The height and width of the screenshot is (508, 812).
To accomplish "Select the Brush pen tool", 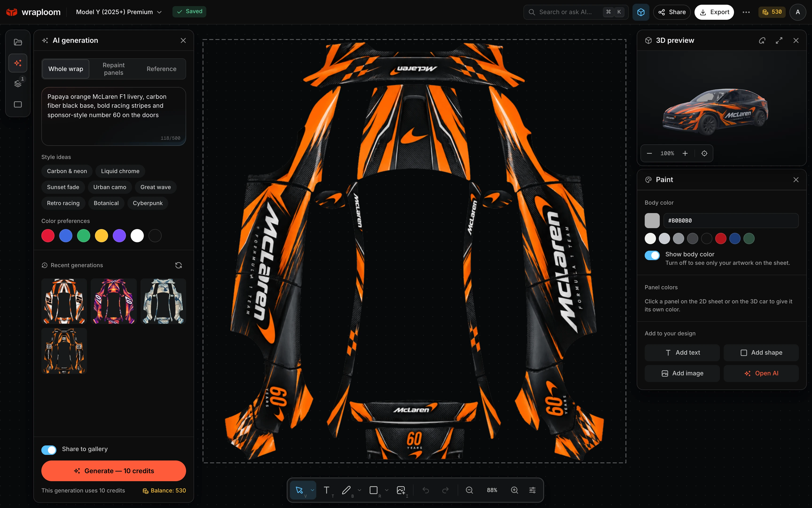I will pos(346,490).
